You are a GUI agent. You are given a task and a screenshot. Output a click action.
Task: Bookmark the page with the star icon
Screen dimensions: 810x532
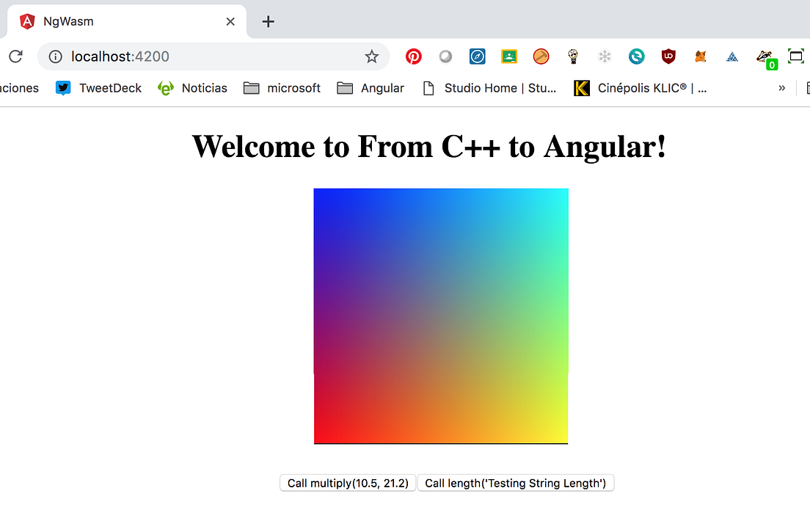click(x=372, y=56)
